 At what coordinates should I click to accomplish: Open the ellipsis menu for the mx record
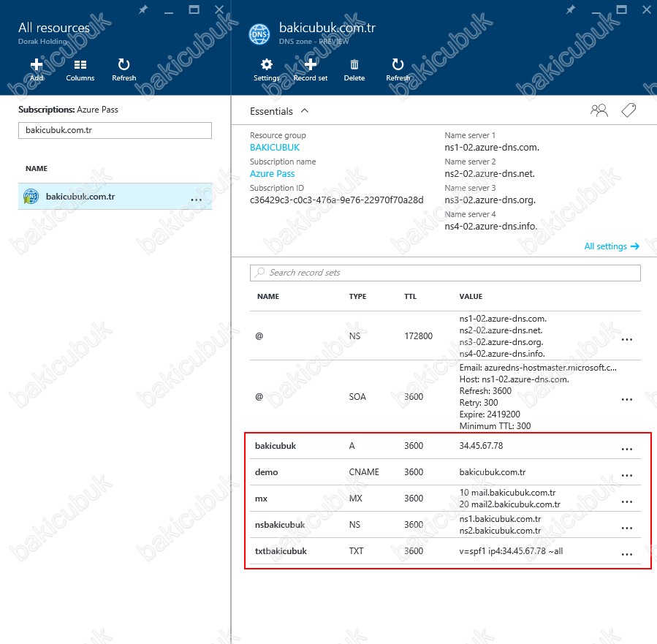click(x=627, y=502)
